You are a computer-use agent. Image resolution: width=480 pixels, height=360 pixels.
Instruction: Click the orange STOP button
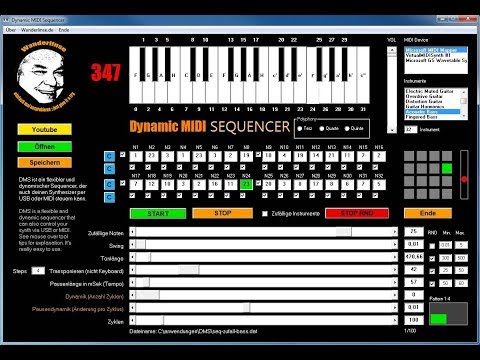[x=223, y=213]
